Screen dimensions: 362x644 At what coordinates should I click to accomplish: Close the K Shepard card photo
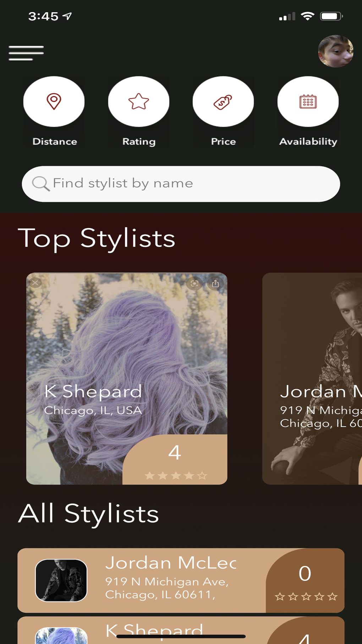click(x=35, y=283)
